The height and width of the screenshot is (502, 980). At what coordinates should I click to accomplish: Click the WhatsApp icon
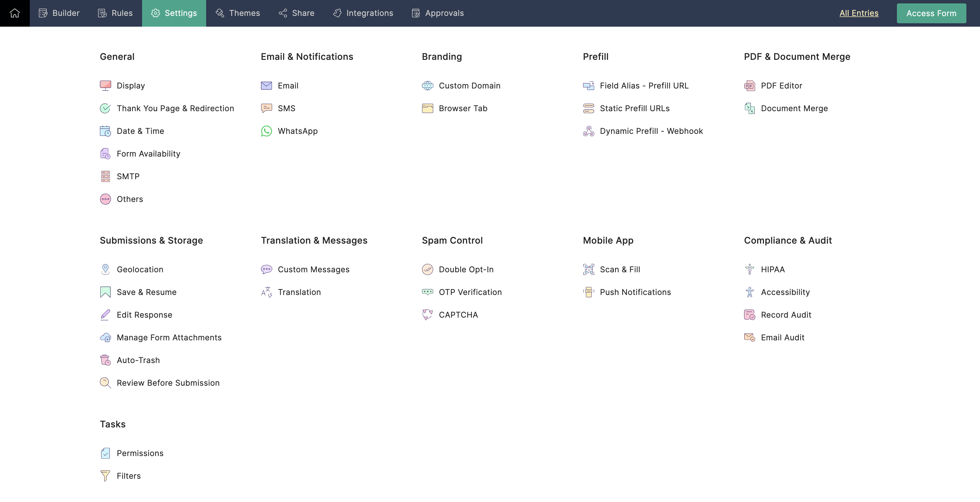(266, 131)
